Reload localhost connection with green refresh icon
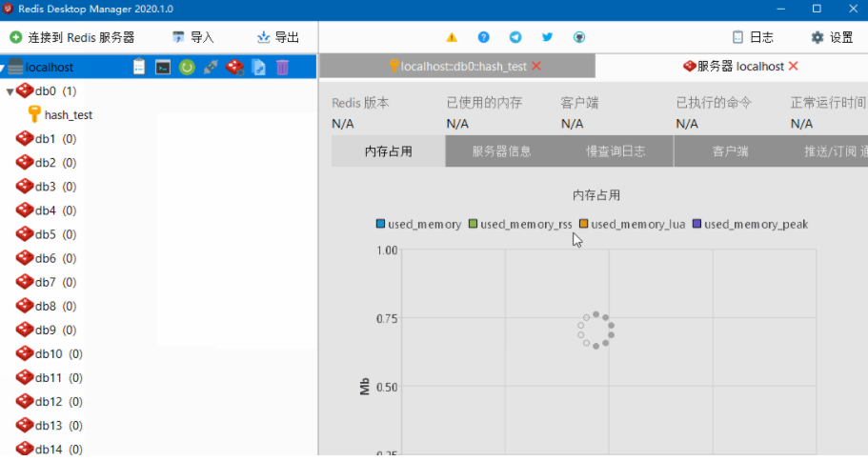Screen dimensions: 868x461 pos(187,68)
